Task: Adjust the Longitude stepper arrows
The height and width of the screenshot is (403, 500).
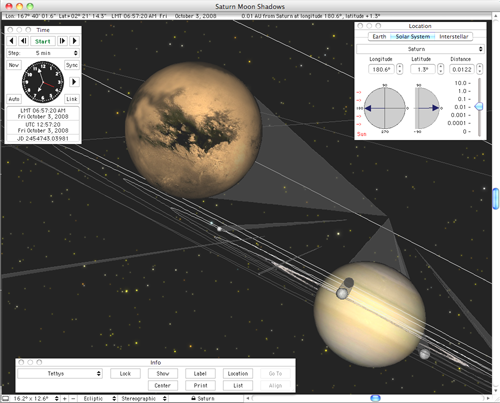Action: tap(399, 69)
